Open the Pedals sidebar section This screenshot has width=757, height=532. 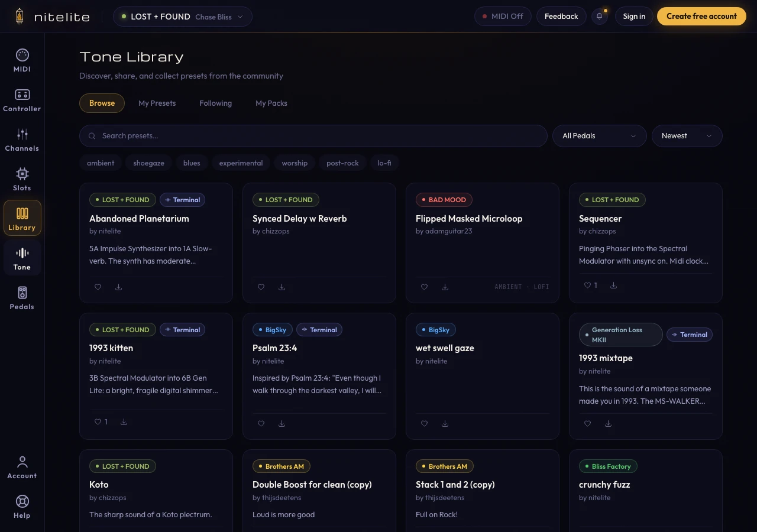(x=22, y=299)
